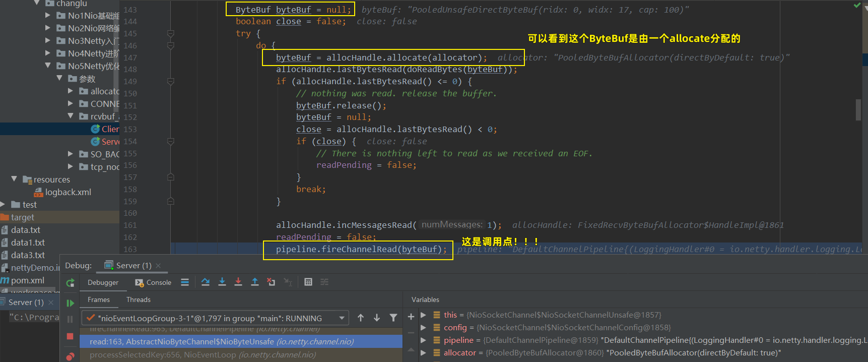Expand the No3Netty folder node

48,40
